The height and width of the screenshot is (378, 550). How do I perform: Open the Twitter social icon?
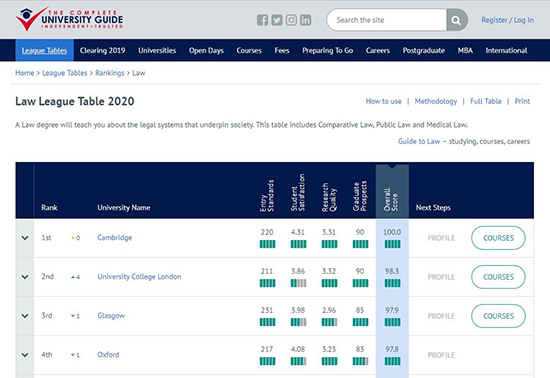276,20
